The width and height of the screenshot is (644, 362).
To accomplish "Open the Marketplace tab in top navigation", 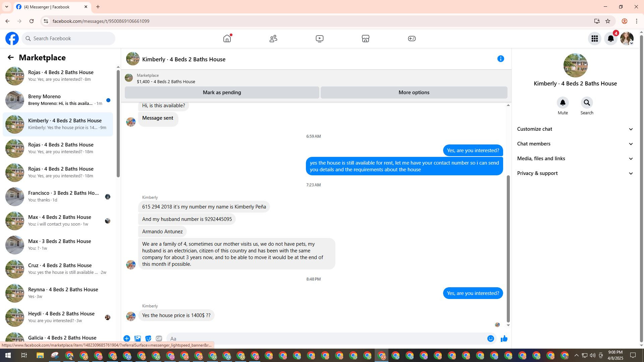I will pyautogui.click(x=365, y=39).
